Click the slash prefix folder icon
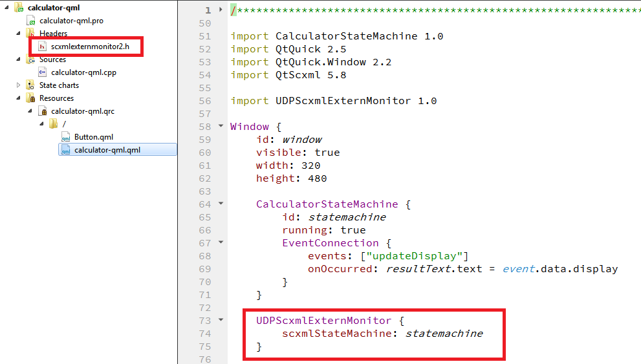 coord(54,123)
